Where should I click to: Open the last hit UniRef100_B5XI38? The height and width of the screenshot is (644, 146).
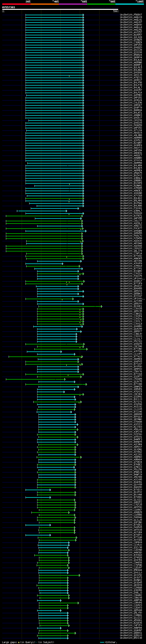pos(131,638)
